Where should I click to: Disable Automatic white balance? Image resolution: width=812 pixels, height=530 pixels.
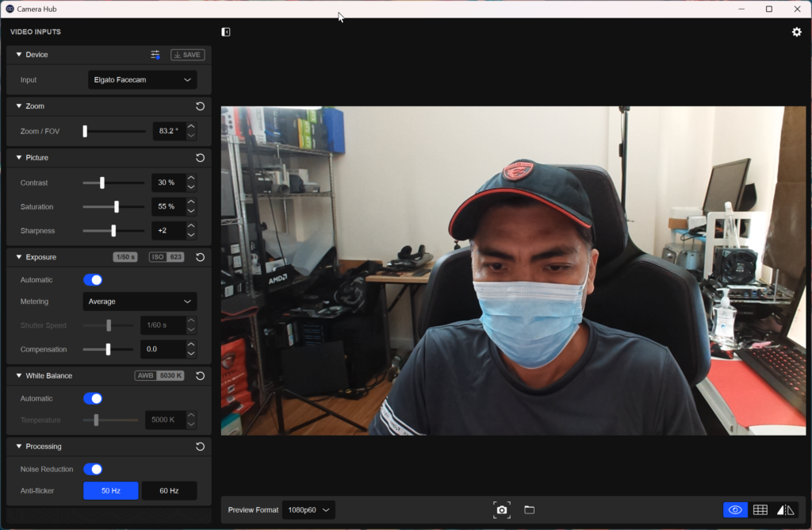coord(93,399)
